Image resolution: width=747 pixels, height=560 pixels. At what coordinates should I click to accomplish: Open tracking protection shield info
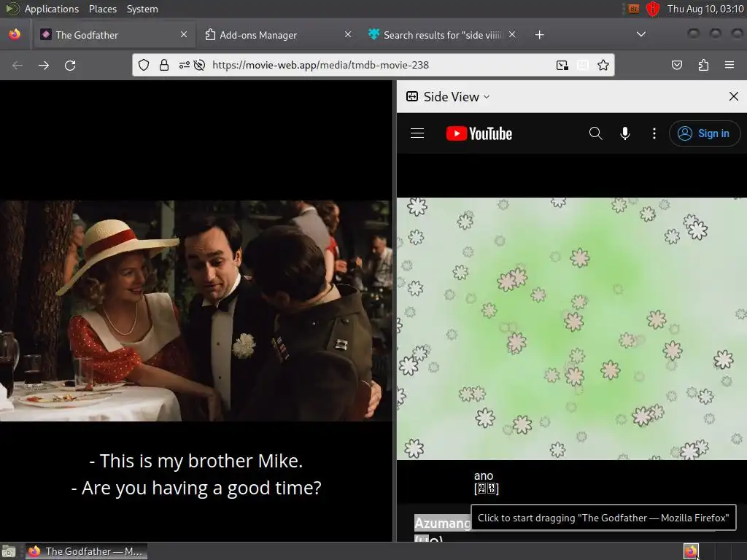click(x=144, y=65)
